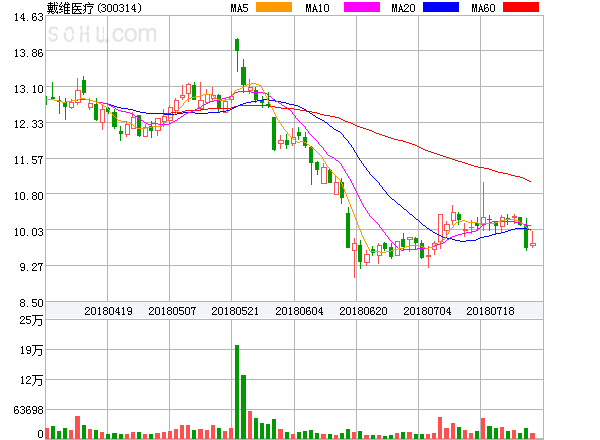Image resolution: width=600 pixels, height=440 pixels.
Task: Click the magenta MA10 legend swatch
Action: point(362,7)
